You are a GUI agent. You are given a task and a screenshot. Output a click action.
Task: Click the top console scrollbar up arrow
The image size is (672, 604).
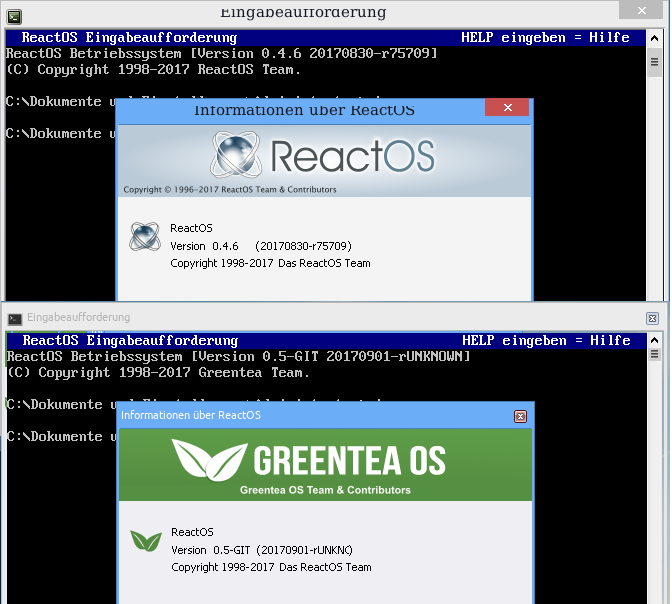(x=654, y=38)
